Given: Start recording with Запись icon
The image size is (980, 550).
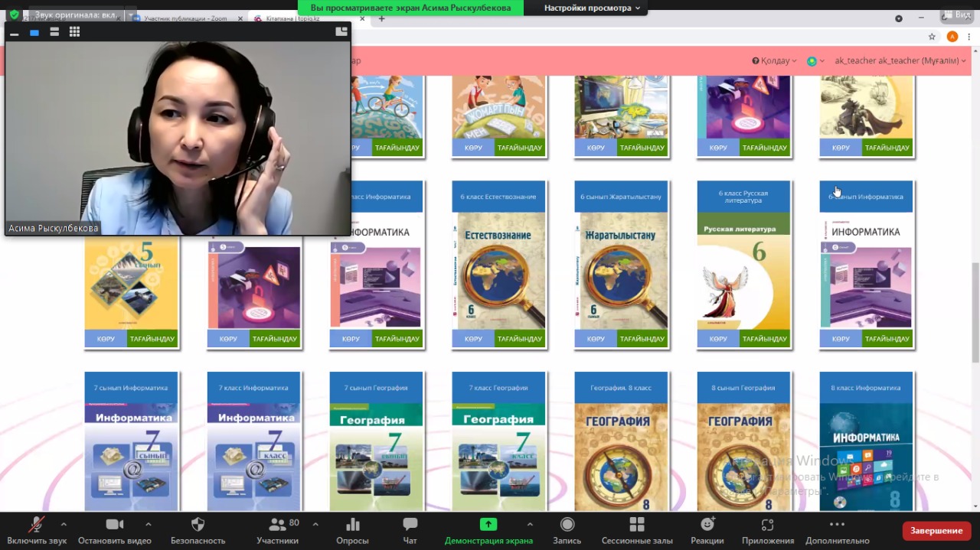Looking at the screenshot, I should pos(567,524).
